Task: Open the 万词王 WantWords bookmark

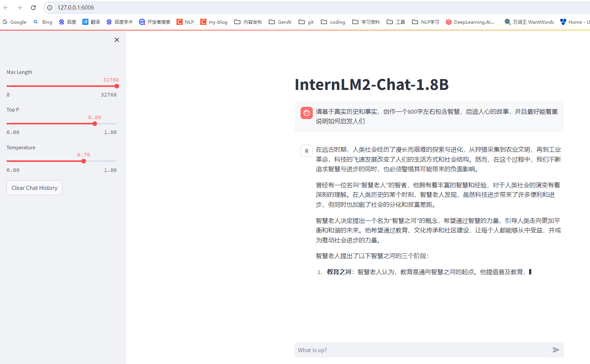Action: 529,22
